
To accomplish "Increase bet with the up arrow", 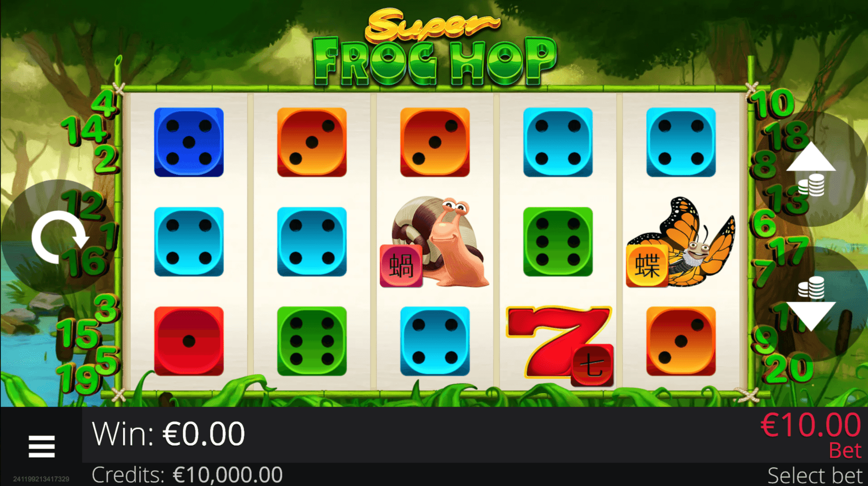I will click(x=811, y=157).
